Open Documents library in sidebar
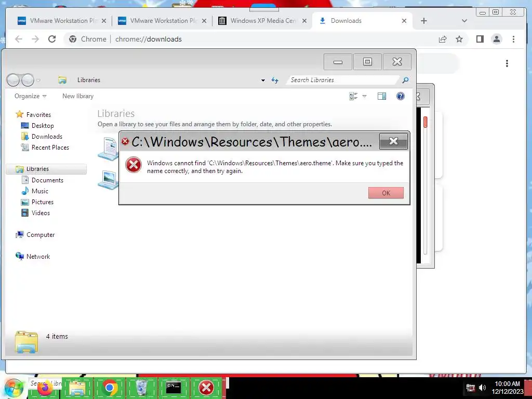The width and height of the screenshot is (532, 399). (x=43, y=180)
